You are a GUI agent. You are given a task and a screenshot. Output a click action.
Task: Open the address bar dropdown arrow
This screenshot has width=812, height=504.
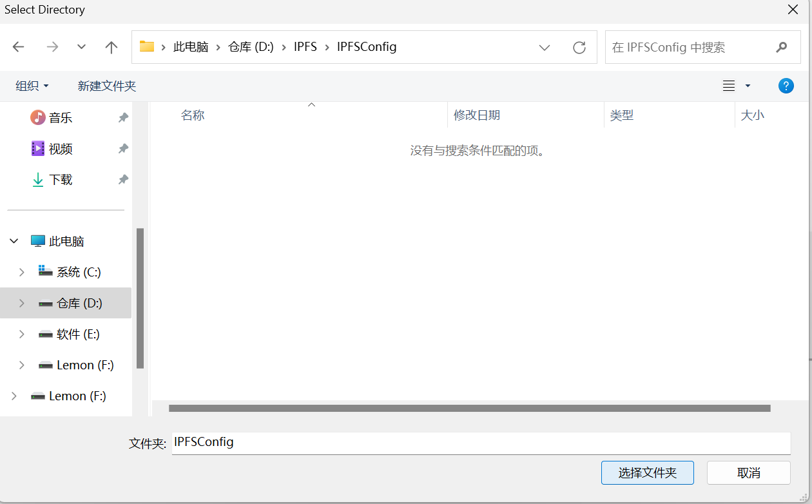[x=545, y=47]
